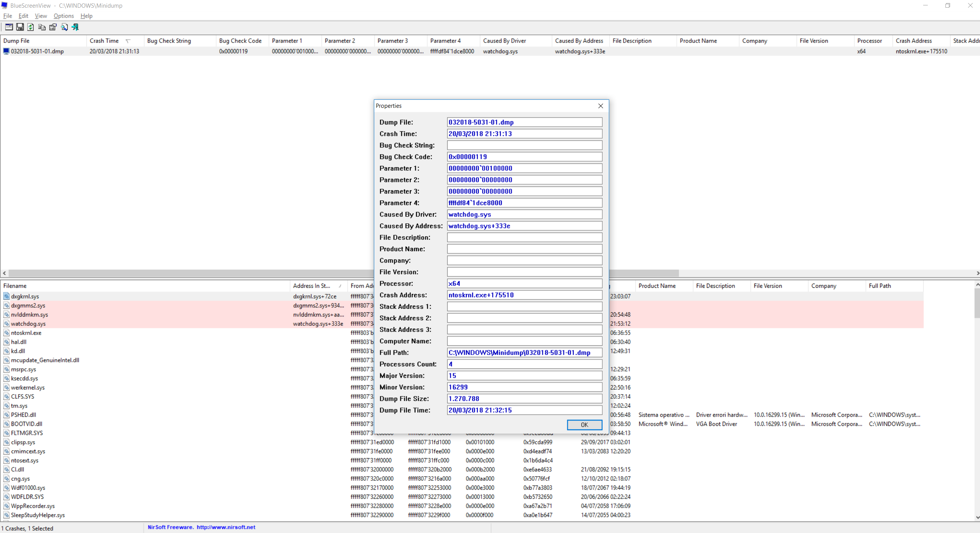The height and width of the screenshot is (533, 980).
Task: Open the View menu
Action: click(41, 16)
